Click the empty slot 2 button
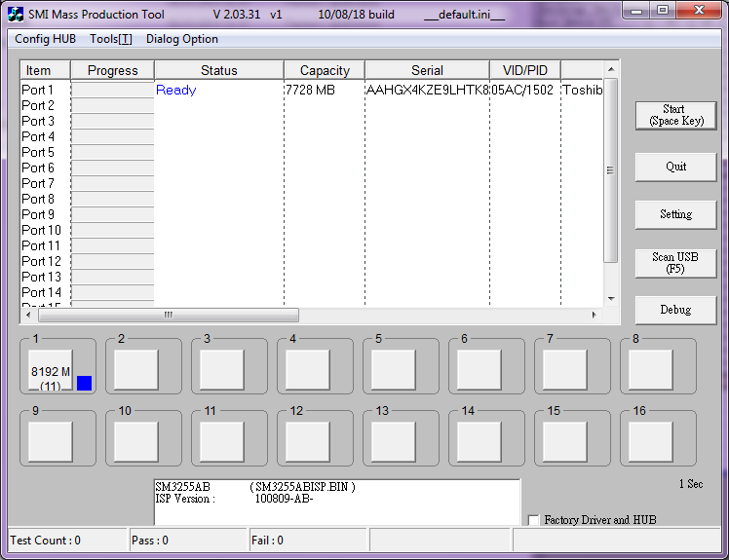 tap(136, 370)
